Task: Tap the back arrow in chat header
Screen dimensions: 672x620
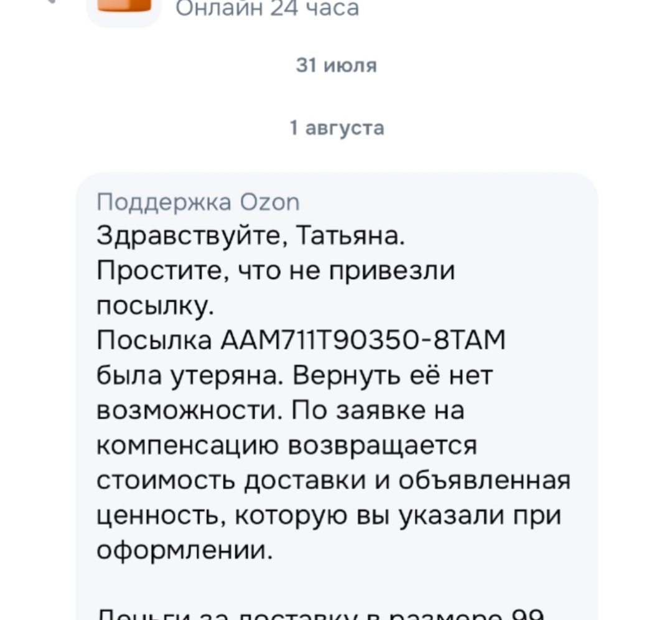Action: pos(50,3)
